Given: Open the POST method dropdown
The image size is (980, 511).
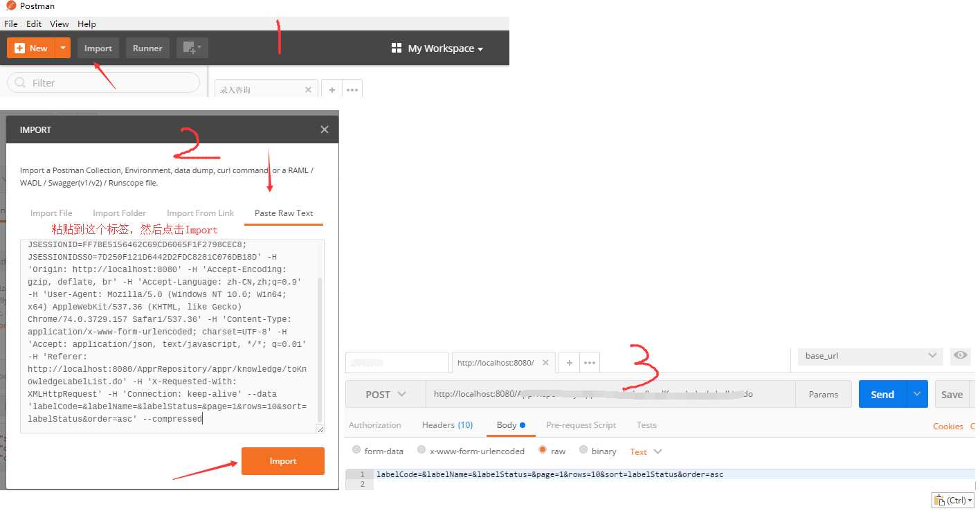Looking at the screenshot, I should pos(385,395).
